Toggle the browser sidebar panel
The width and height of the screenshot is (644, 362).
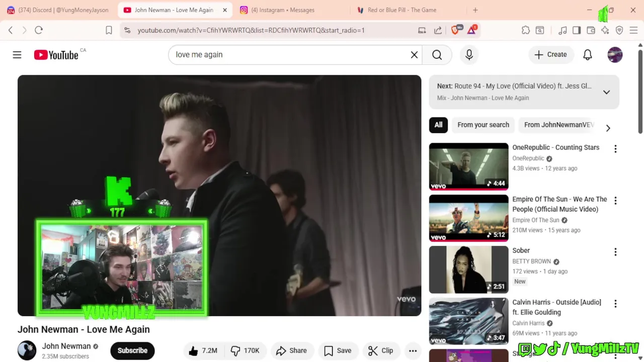[x=577, y=30]
